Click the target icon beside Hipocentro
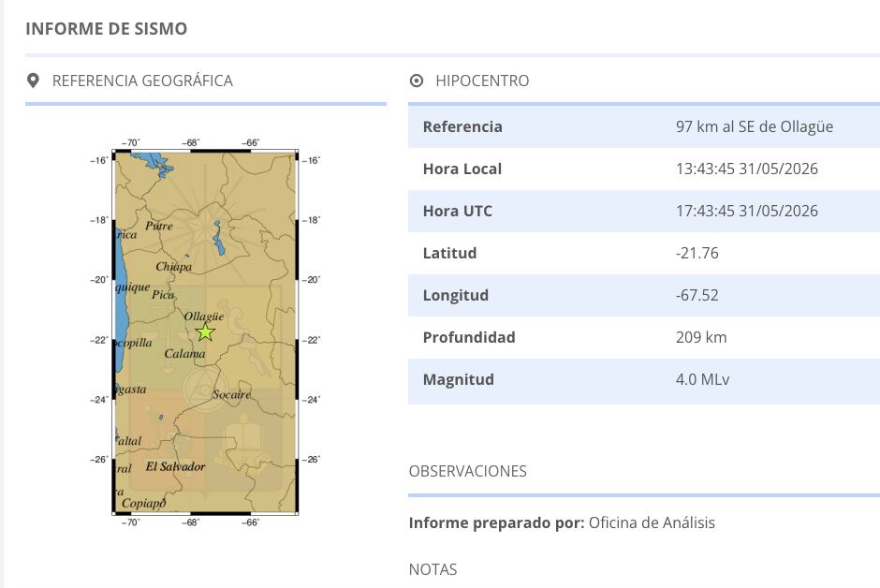The image size is (880, 588). [x=417, y=81]
